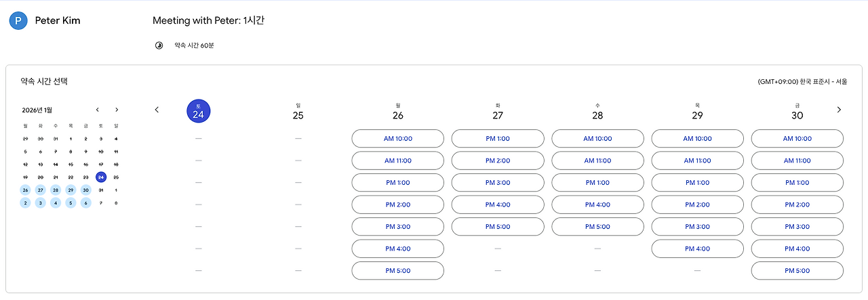Reserve Monday 26 PM 5:00 slot

click(398, 271)
